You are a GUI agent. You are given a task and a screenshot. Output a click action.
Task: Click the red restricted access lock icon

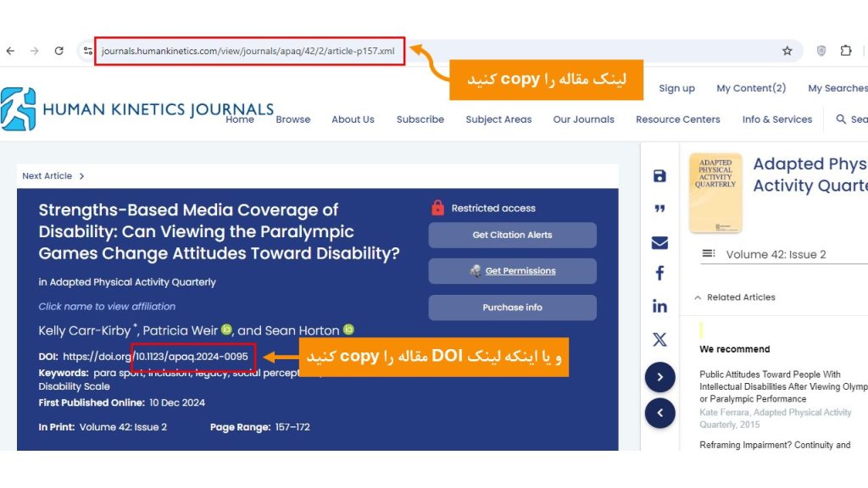coord(437,208)
